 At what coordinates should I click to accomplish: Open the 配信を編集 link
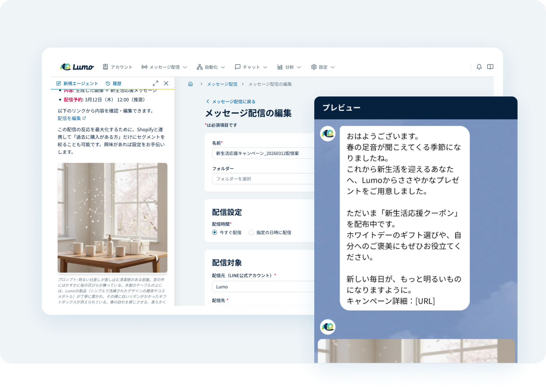[x=69, y=118]
